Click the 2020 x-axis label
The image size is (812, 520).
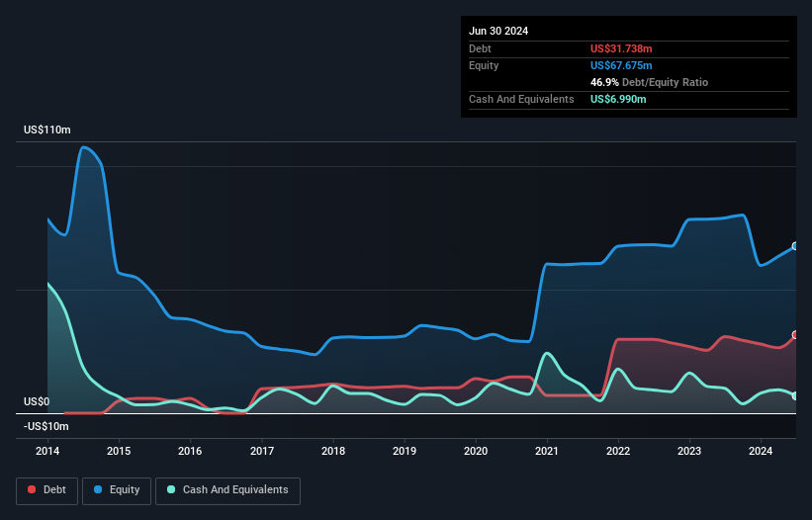pyautogui.click(x=476, y=451)
